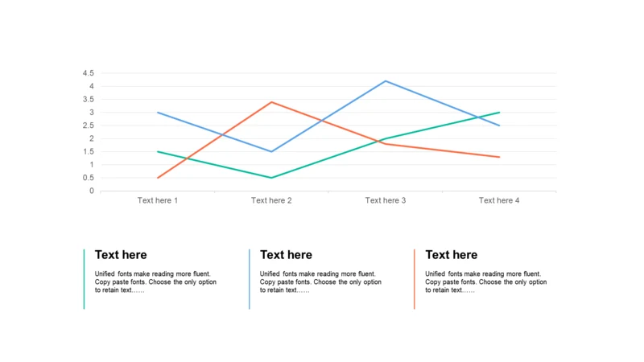Click the green vertical accent bar

click(85, 279)
